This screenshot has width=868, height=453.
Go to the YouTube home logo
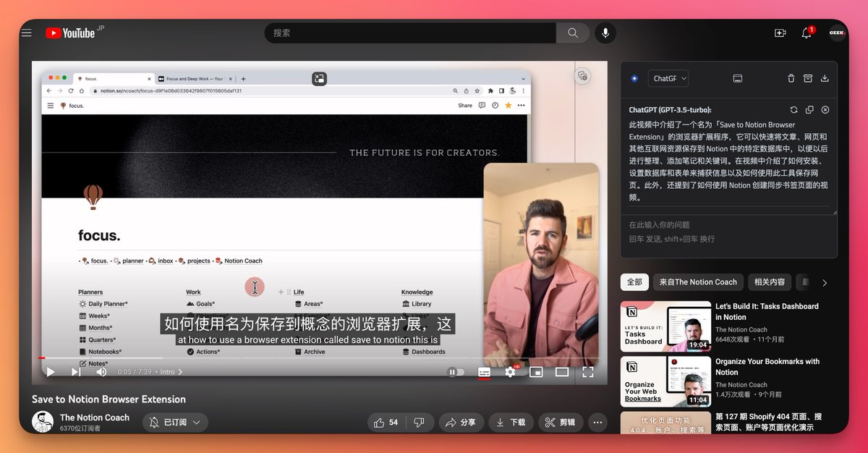click(70, 33)
